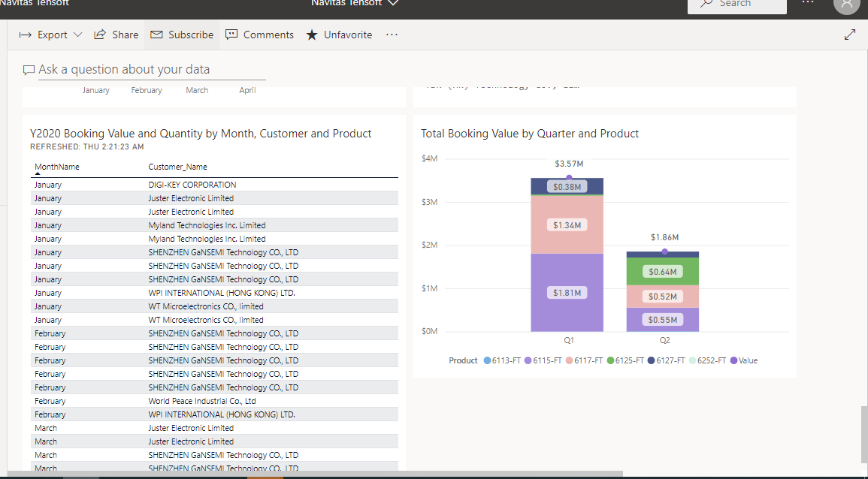Open more options ellipsis in toolbar
Screen dimensions: 868x479
click(x=392, y=35)
